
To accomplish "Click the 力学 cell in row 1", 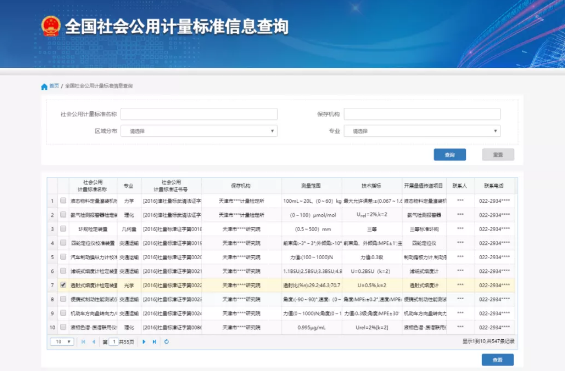I will [129, 201].
